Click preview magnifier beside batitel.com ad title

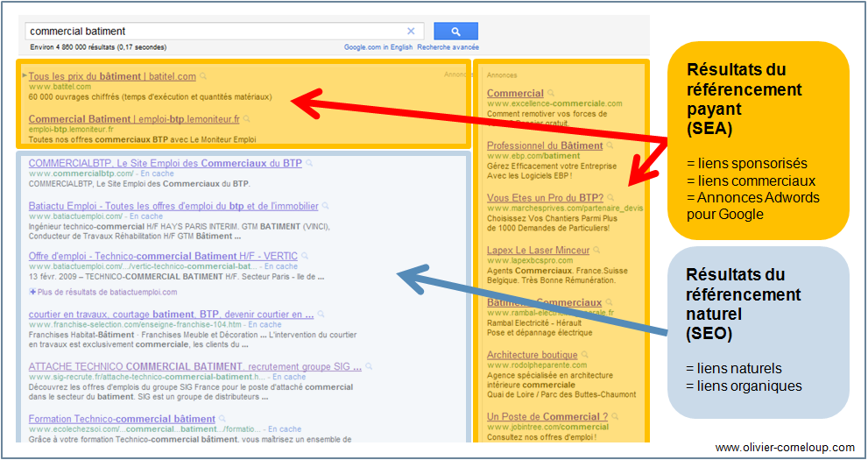pos(203,77)
